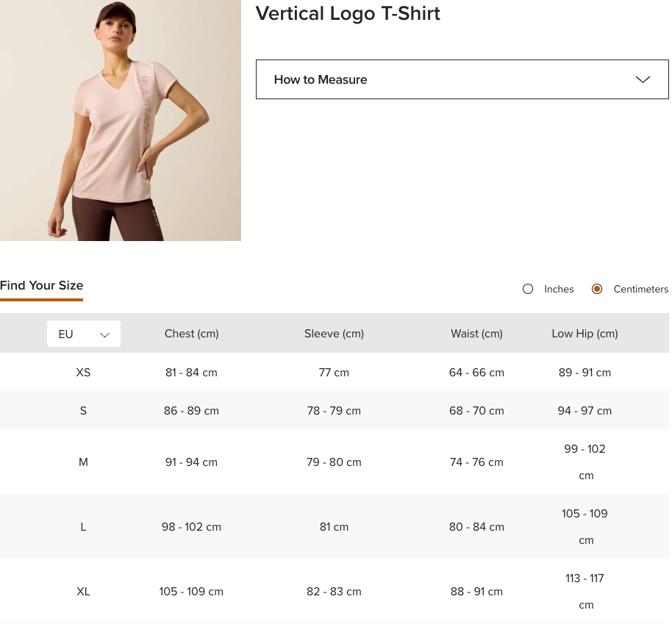This screenshot has width=672, height=624.
Task: Open the EU size region dropdown
Action: pyautogui.click(x=83, y=334)
